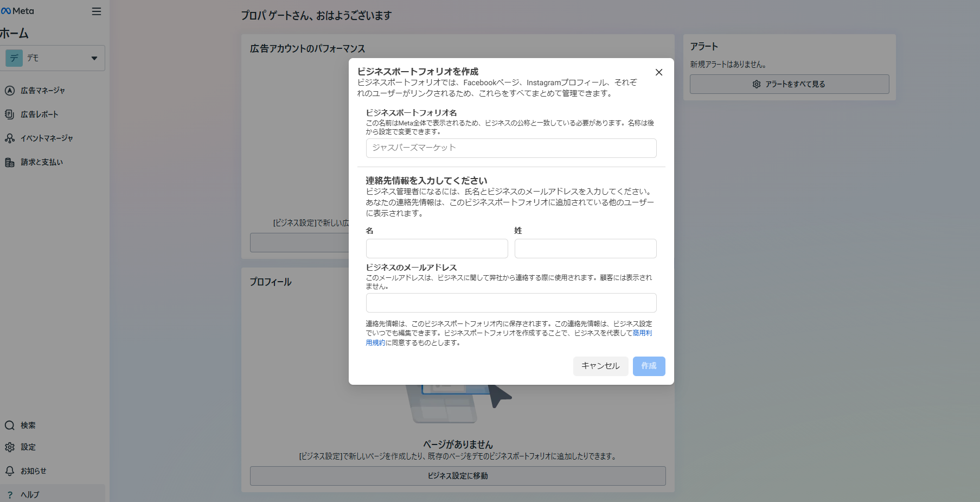Viewport: 980px width, 502px height.
Task: Click the キャンセル button
Action: click(x=601, y=366)
